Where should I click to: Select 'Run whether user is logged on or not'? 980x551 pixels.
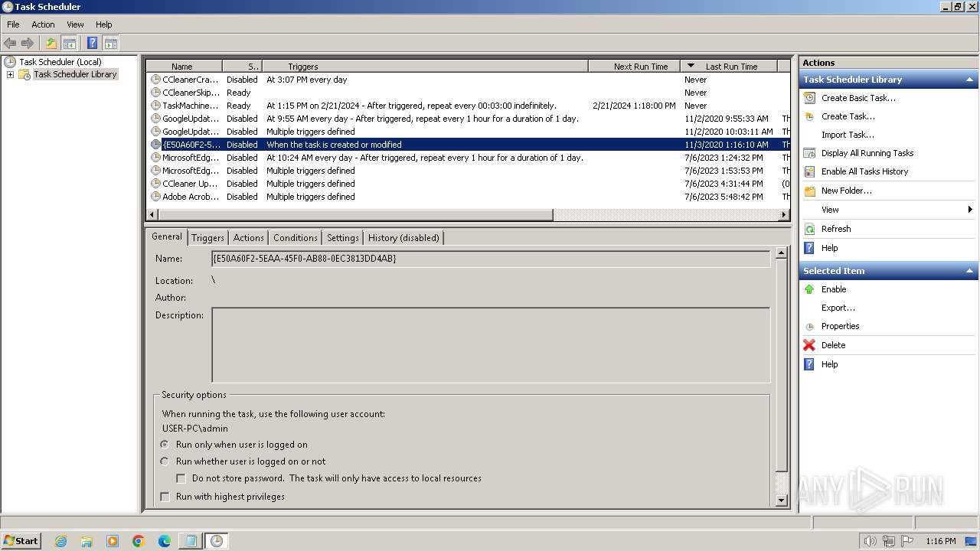pos(165,461)
